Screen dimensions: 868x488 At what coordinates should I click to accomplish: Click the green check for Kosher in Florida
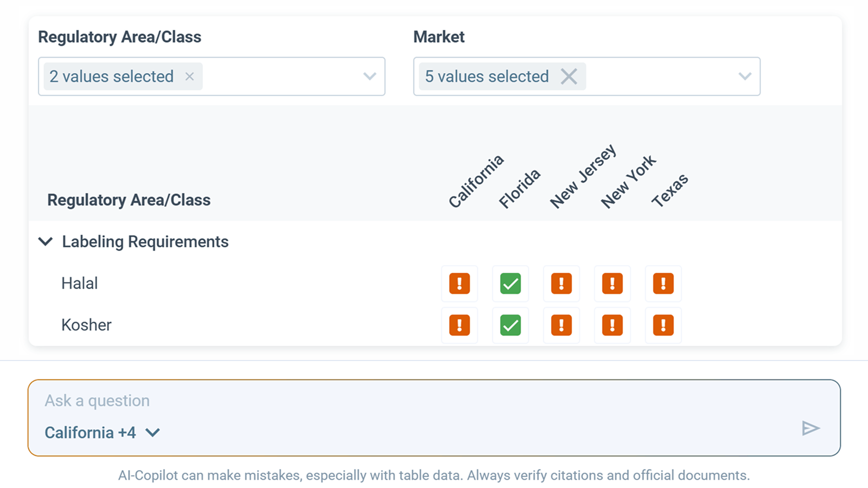click(x=510, y=325)
